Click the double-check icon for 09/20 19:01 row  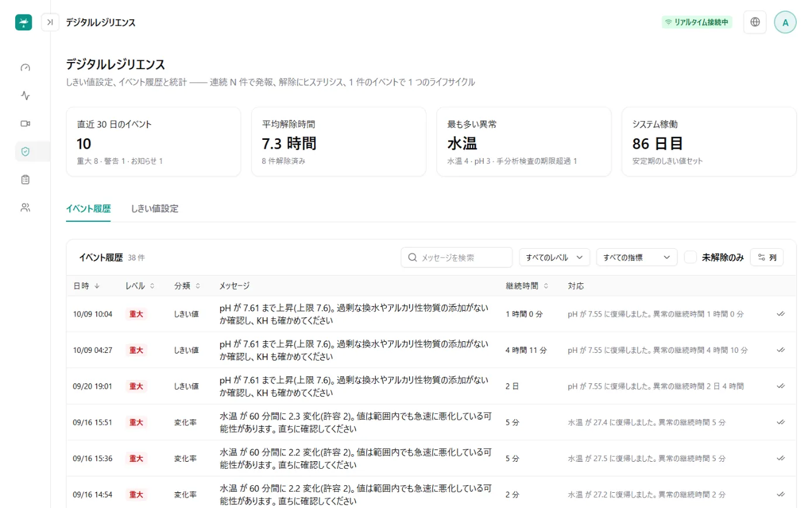tap(780, 386)
